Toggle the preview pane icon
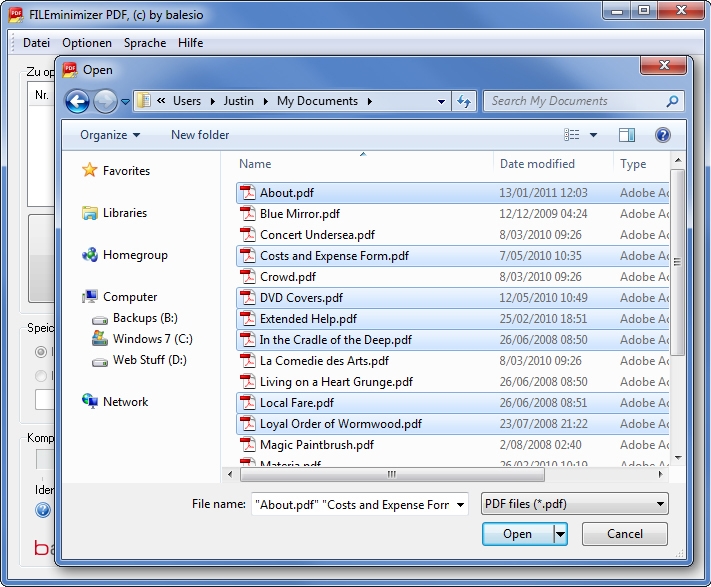Screen dimensions: 711x587 tap(627, 135)
